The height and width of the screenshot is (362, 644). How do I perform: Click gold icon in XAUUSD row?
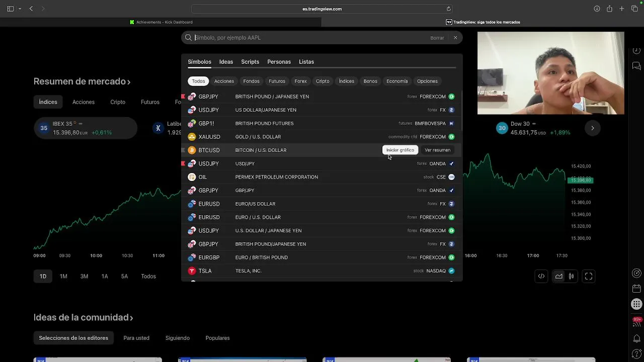point(192,137)
